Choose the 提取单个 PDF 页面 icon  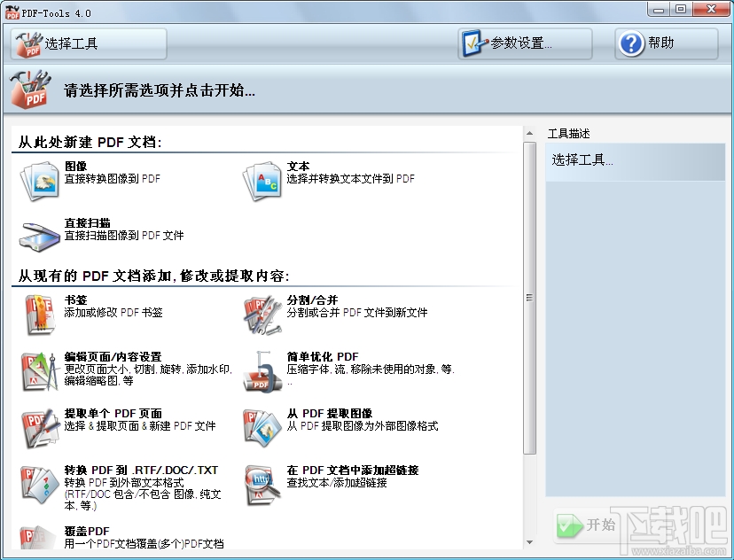(x=40, y=428)
